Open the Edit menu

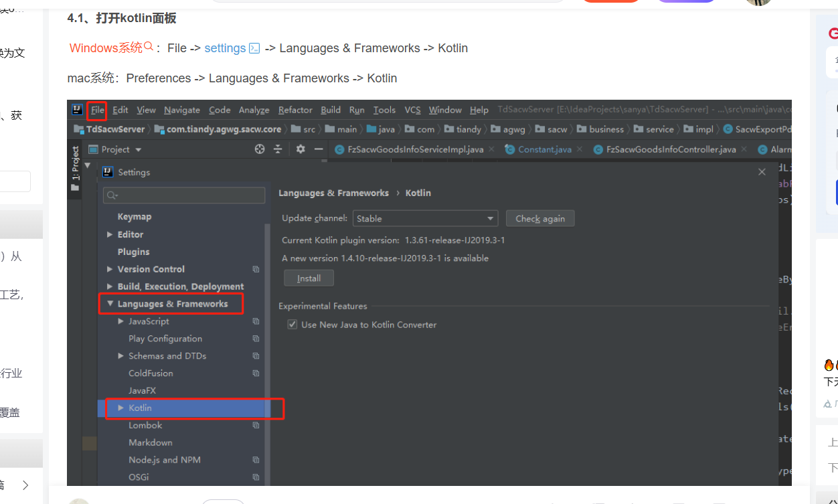tap(120, 110)
